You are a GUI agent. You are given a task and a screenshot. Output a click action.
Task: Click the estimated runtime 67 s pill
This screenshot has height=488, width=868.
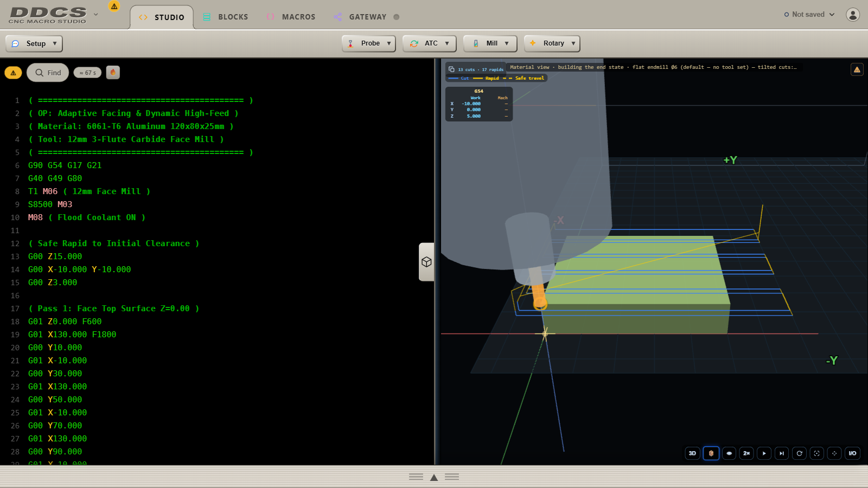click(x=87, y=73)
